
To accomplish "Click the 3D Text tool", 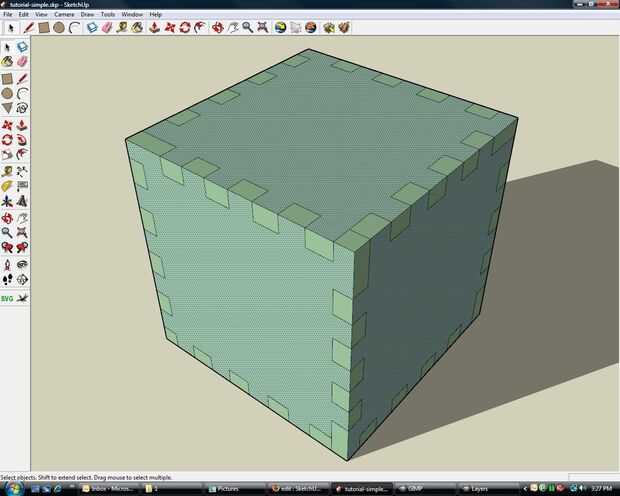I will click(x=22, y=202).
